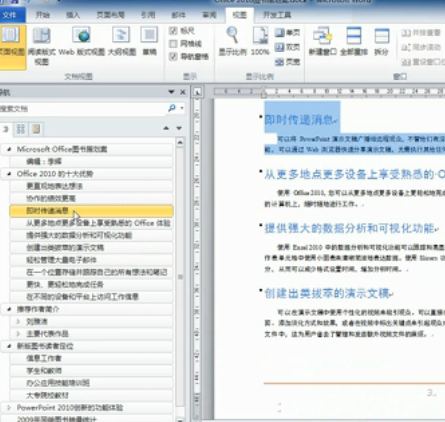Viewport: 445px width, 422px height.
Task: Open Full Screen Reading view (阅读版式视图)
Action: click(x=42, y=47)
